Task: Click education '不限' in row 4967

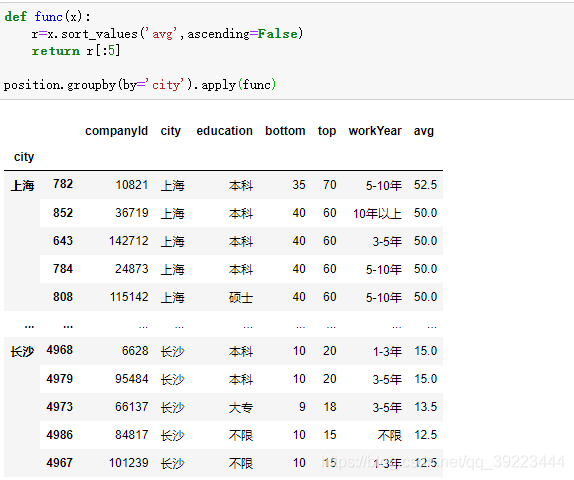Action: click(x=241, y=464)
